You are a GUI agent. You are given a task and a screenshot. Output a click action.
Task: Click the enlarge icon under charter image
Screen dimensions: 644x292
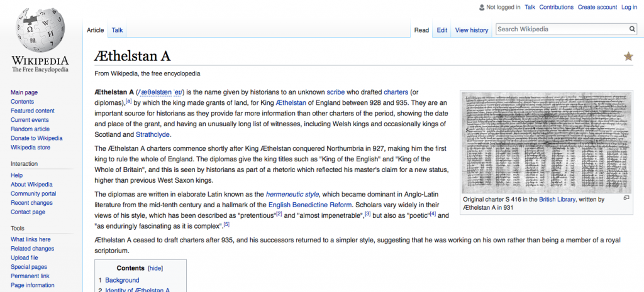(626, 198)
